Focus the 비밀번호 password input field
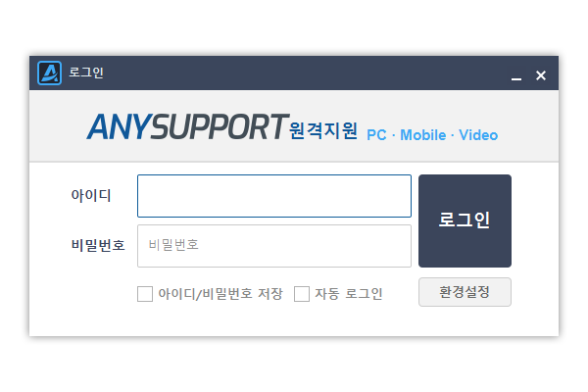Screen dimensions: 588x392 point(274,246)
